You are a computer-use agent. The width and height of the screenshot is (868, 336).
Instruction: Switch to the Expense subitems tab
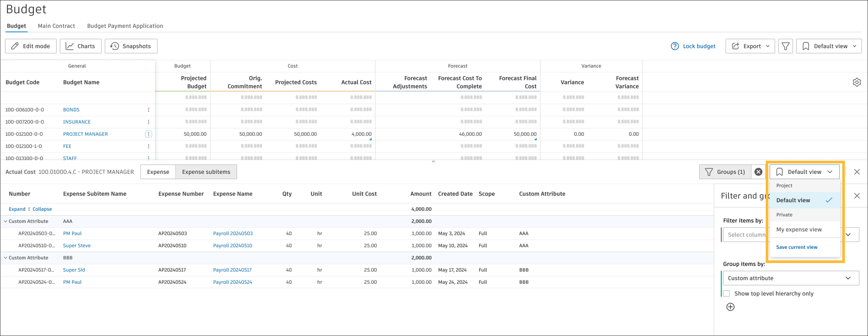point(206,172)
